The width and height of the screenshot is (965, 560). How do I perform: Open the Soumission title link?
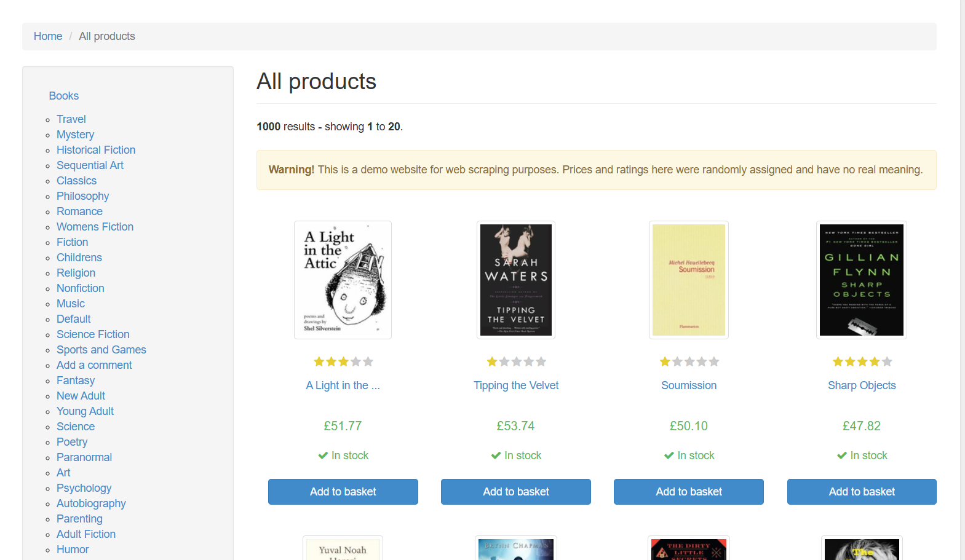[x=689, y=385]
